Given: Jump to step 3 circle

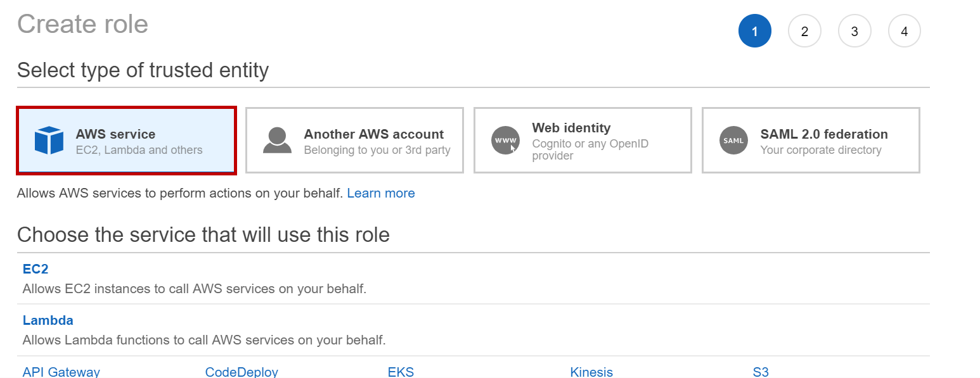Looking at the screenshot, I should pyautogui.click(x=854, y=31).
